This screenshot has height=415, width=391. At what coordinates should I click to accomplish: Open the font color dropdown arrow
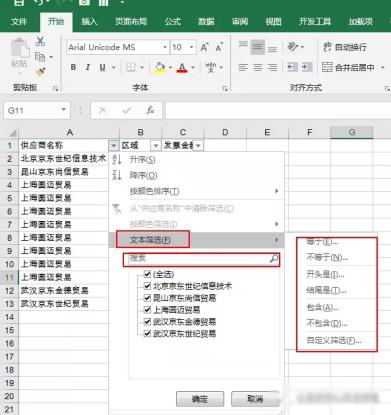point(193,68)
